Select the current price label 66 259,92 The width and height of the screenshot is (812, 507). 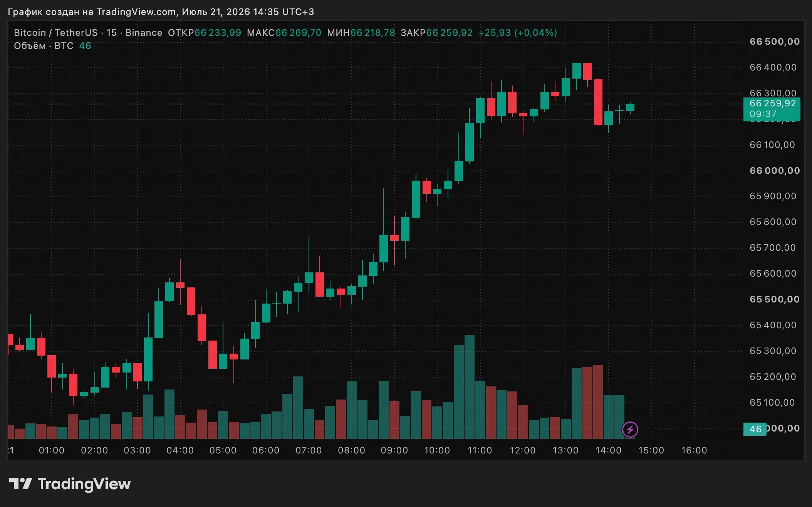coord(773,103)
